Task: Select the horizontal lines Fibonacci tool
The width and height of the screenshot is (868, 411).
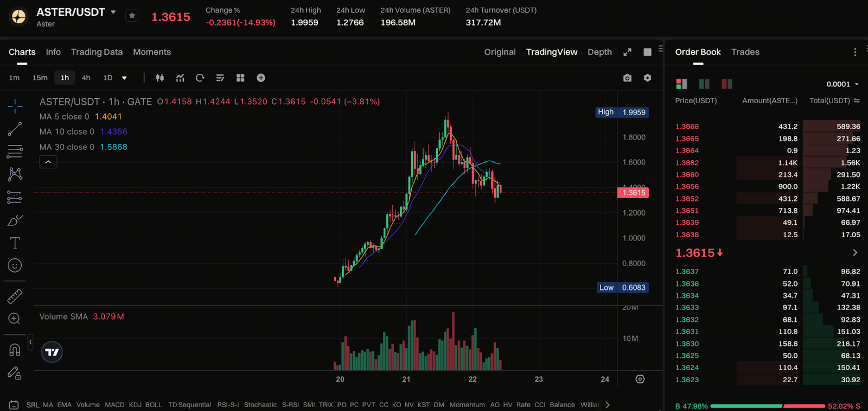Action: [x=15, y=151]
